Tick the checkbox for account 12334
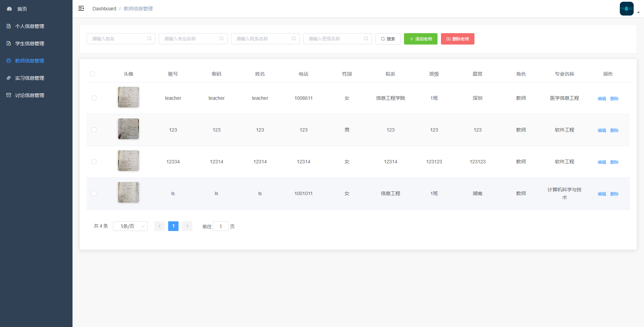This screenshot has height=327, width=644. pos(94,162)
